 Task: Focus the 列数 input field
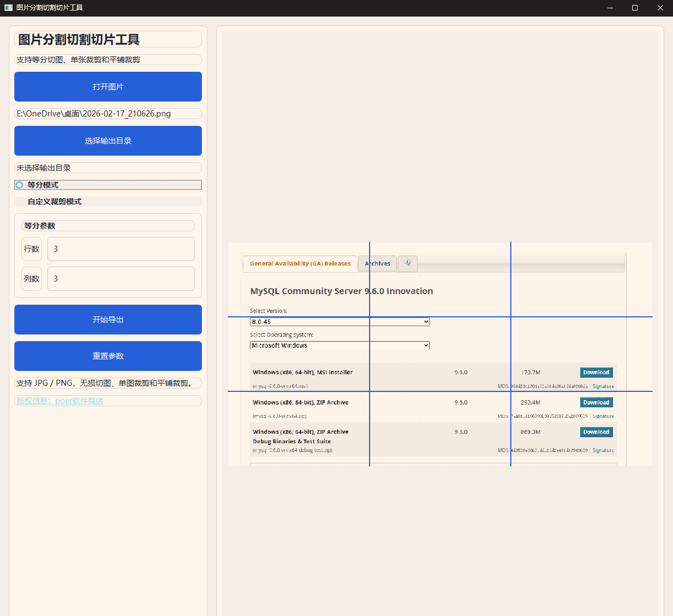[121, 279]
